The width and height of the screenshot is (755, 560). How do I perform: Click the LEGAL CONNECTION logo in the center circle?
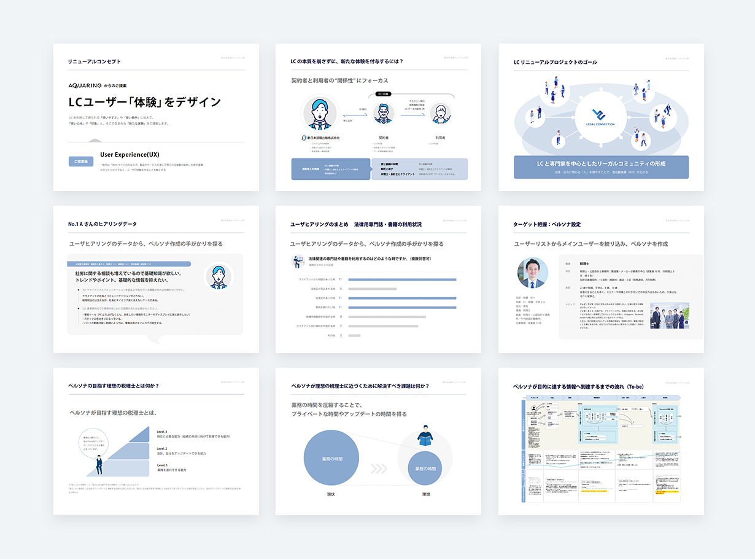[x=601, y=117]
